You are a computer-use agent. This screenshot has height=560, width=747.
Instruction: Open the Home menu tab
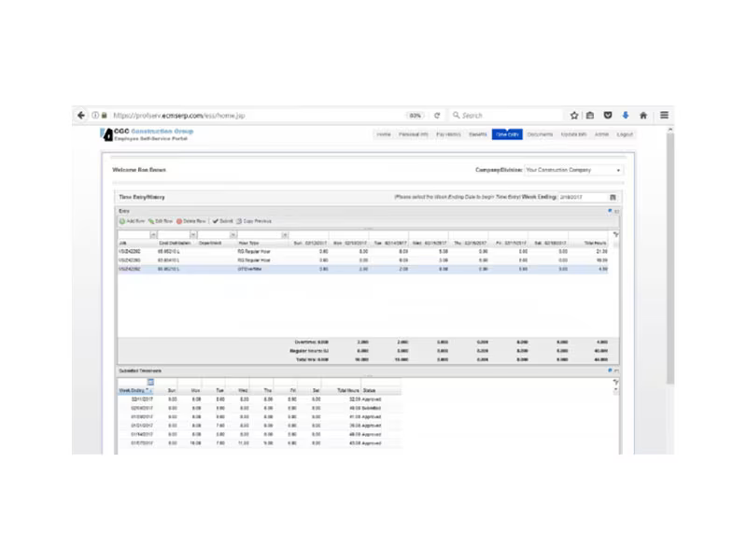[384, 134]
